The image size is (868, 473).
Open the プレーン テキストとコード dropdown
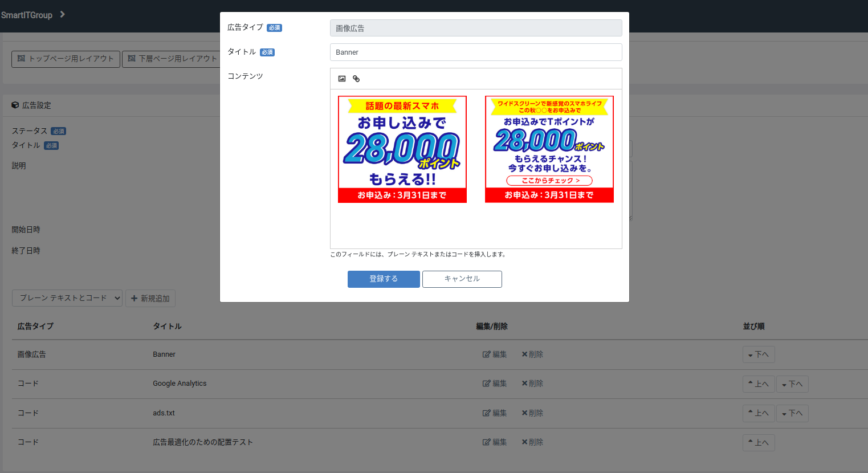pyautogui.click(x=67, y=298)
